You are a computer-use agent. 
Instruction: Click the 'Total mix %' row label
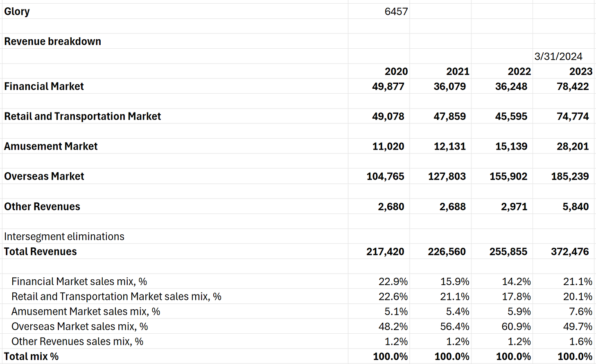32,357
